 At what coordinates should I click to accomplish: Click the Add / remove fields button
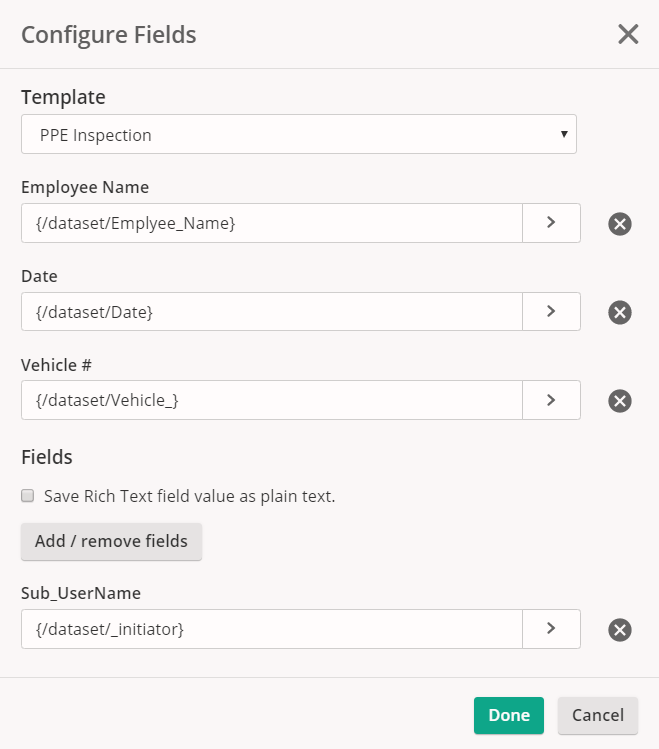111,541
